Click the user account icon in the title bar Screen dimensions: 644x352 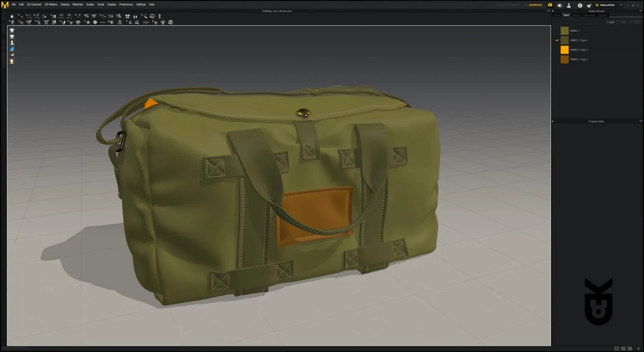[569, 5]
